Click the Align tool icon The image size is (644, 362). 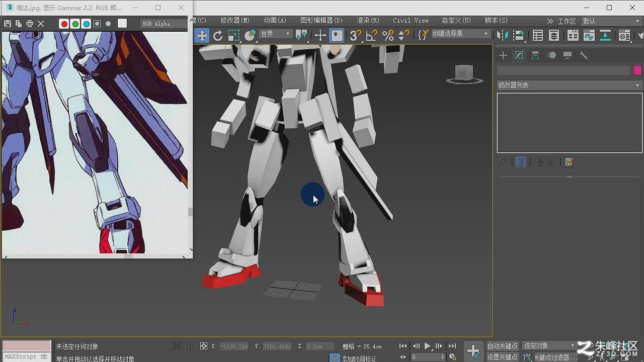tap(519, 35)
